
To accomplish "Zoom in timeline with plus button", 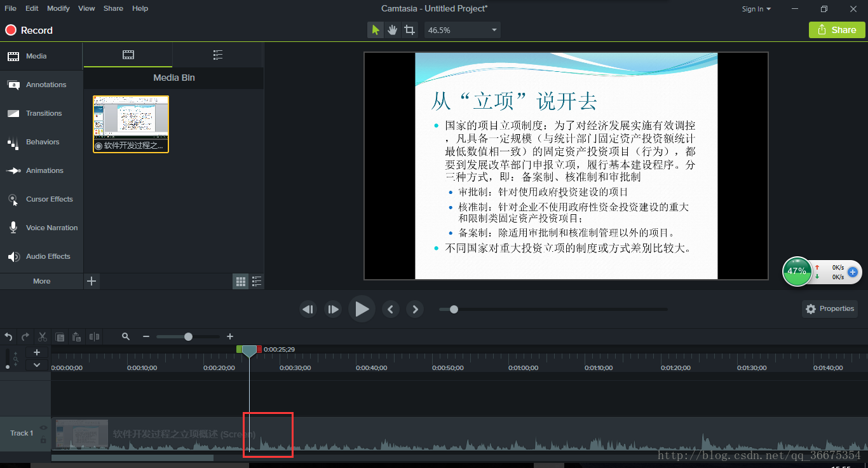I will pyautogui.click(x=230, y=336).
